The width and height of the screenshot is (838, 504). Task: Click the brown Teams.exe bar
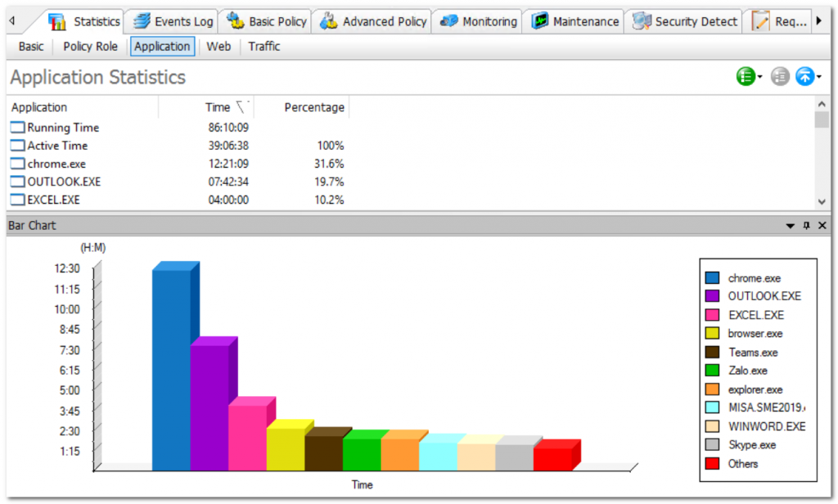[x=324, y=453]
